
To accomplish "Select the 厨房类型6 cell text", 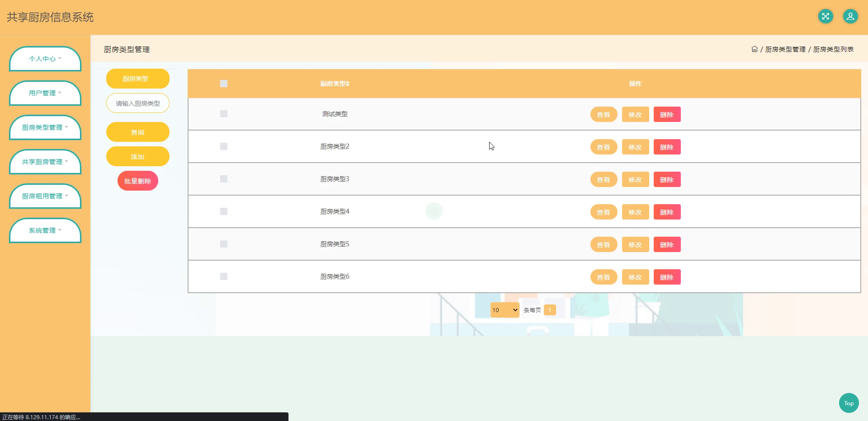I will (x=335, y=276).
